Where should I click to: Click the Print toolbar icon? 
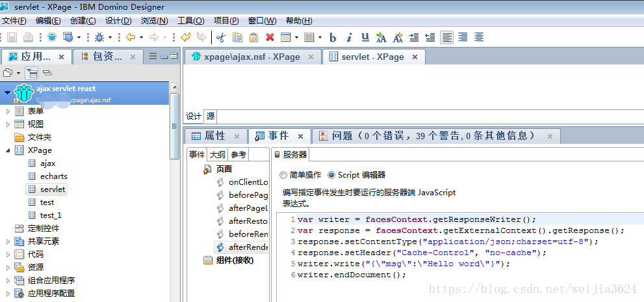(28, 38)
